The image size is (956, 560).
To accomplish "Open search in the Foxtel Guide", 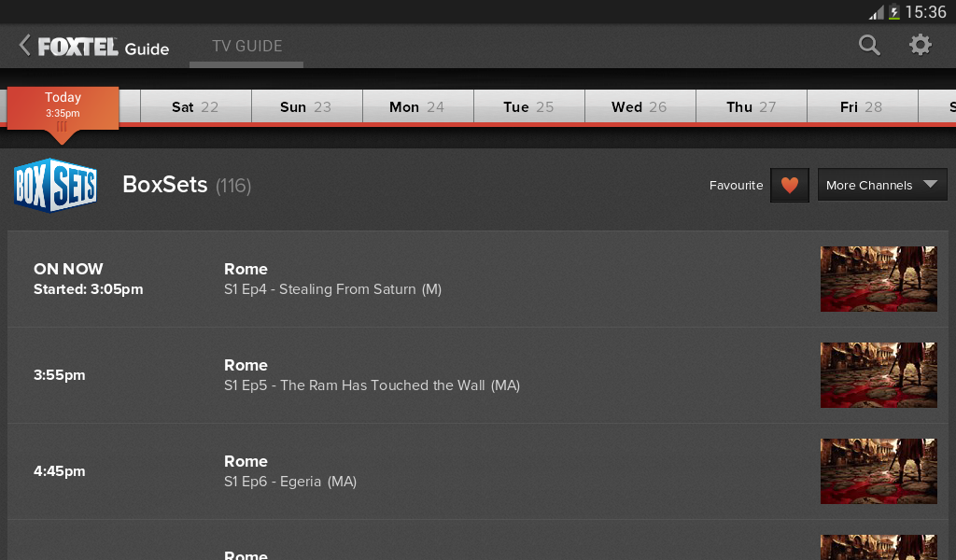I will (868, 44).
